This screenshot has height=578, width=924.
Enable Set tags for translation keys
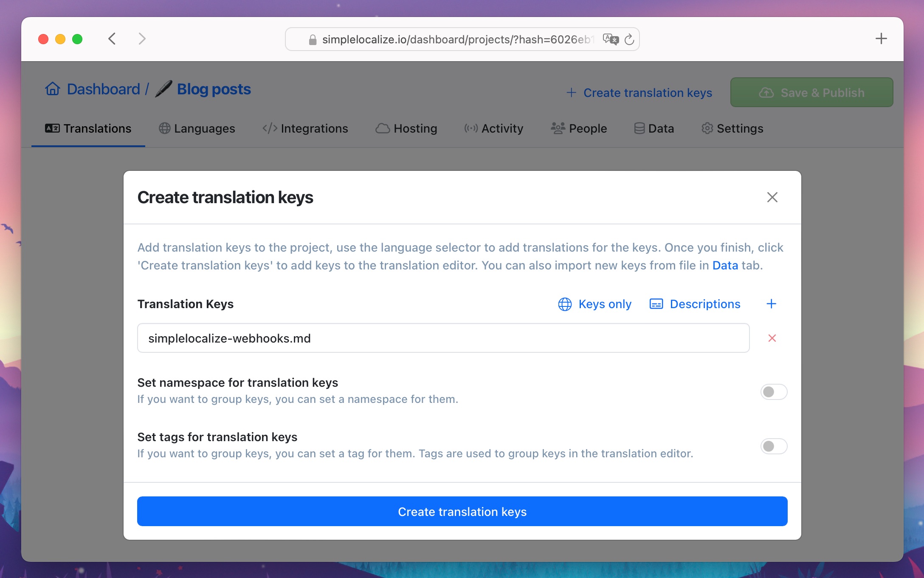coord(773,445)
